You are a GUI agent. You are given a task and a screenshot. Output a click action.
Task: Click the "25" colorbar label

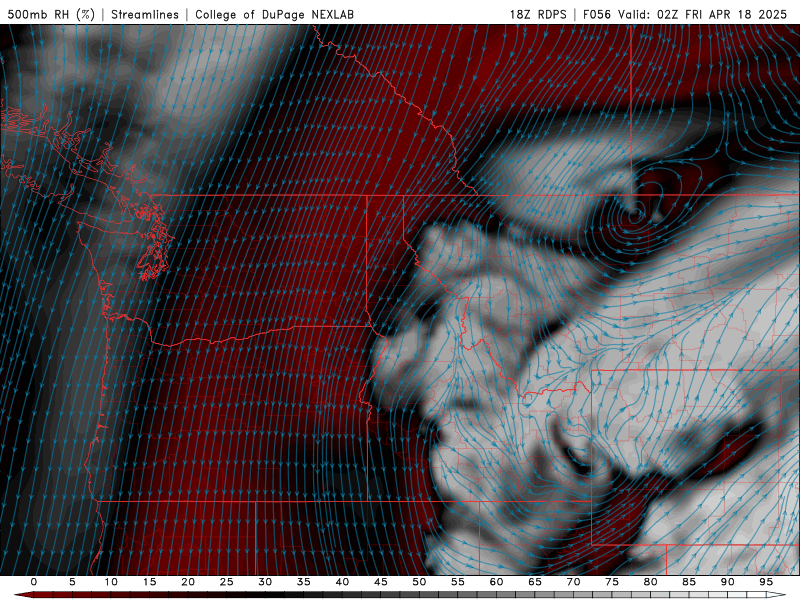click(227, 582)
